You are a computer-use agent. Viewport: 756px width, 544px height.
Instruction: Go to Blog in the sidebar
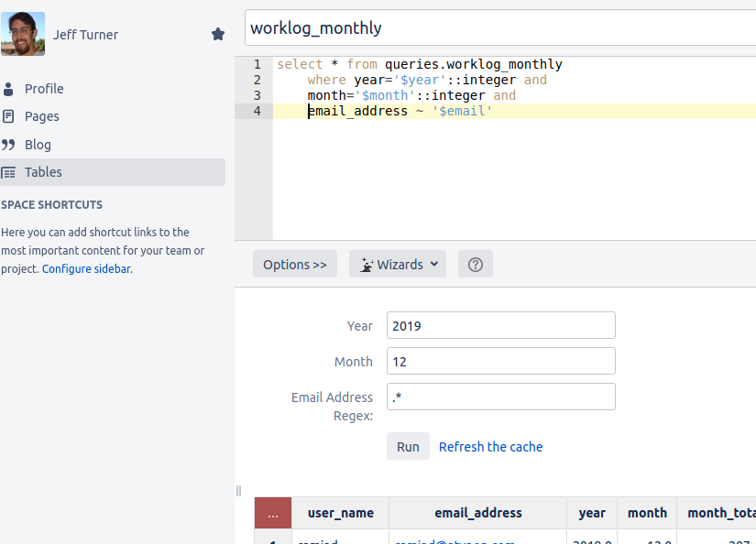(x=38, y=145)
